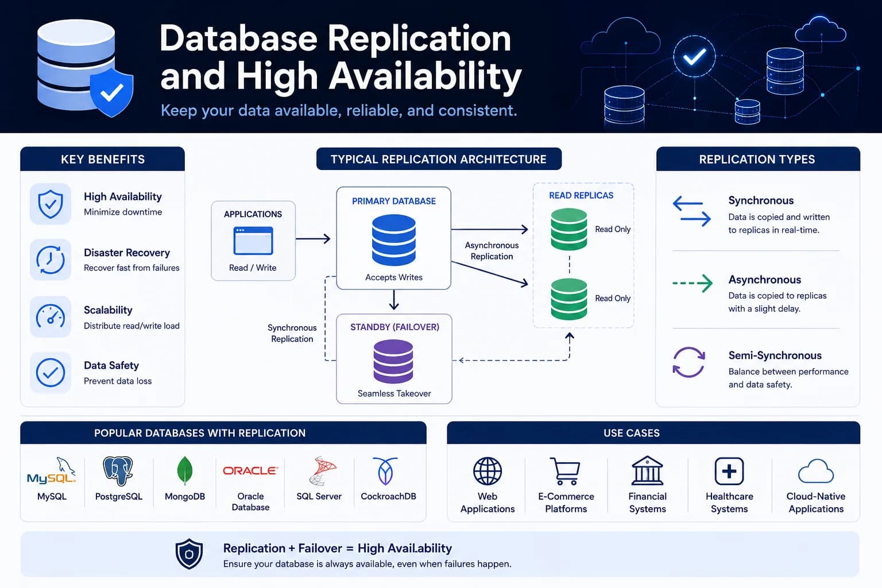The height and width of the screenshot is (588, 882).
Task: Click the Web Applications globe icon
Action: [488, 471]
